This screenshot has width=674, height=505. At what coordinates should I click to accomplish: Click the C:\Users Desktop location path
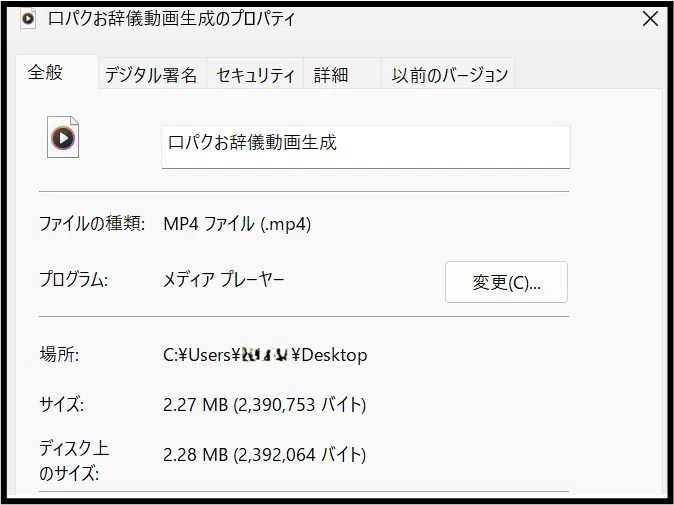pyautogui.click(x=265, y=355)
